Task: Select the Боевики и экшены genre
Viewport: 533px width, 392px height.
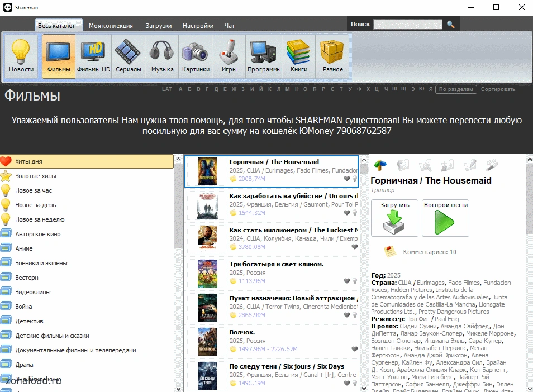Action: [x=87, y=263]
